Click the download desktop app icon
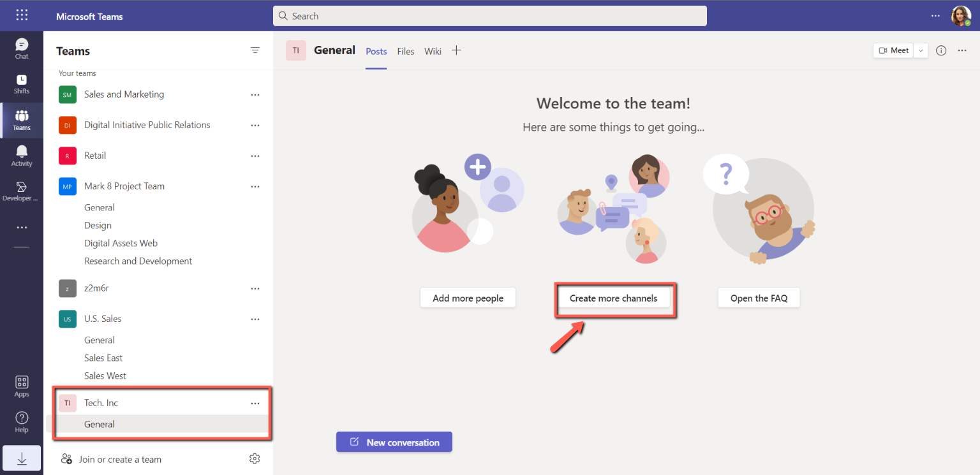The height and width of the screenshot is (475, 980). click(x=22, y=458)
